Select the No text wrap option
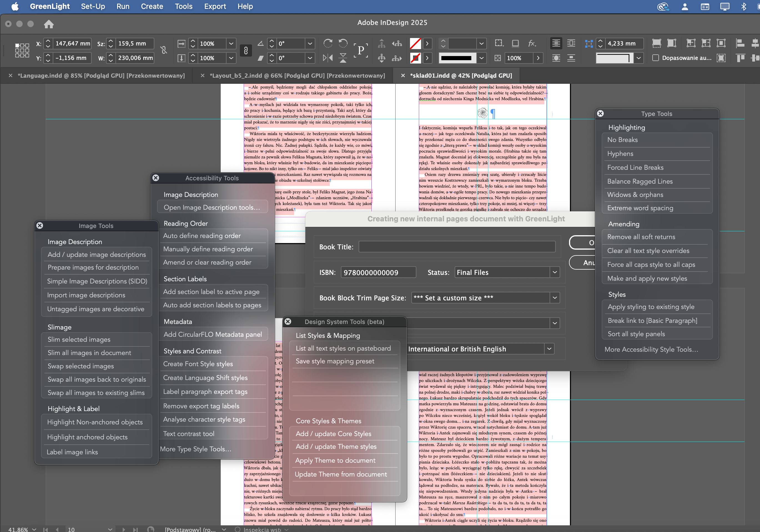This screenshot has height=532, width=760. click(556, 43)
